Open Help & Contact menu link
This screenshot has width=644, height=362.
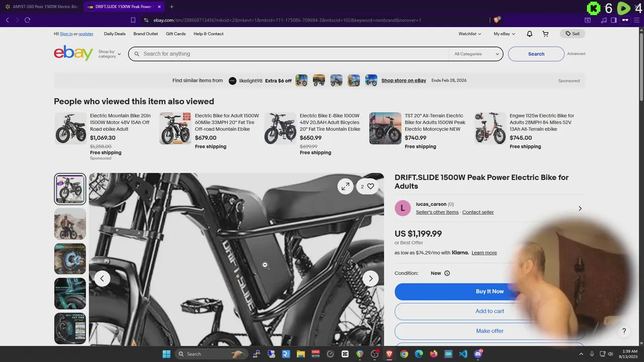208,34
